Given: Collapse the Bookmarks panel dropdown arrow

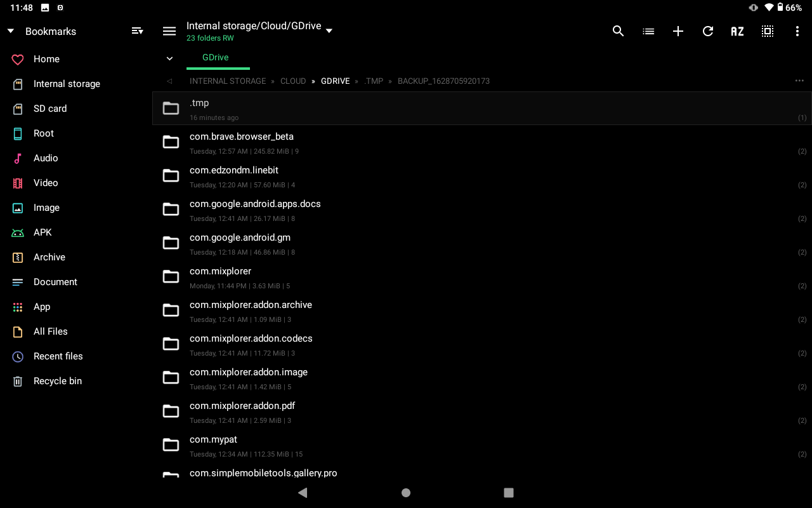Looking at the screenshot, I should [10, 30].
